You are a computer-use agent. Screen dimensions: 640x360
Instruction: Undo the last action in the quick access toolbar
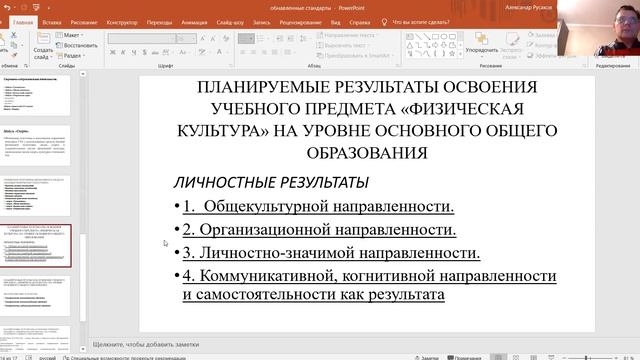point(7,7)
